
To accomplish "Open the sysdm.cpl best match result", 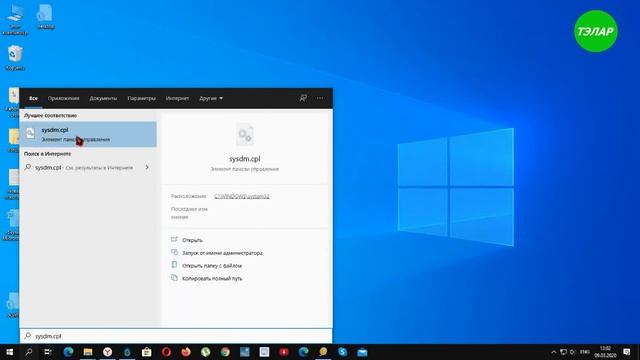I will point(88,134).
